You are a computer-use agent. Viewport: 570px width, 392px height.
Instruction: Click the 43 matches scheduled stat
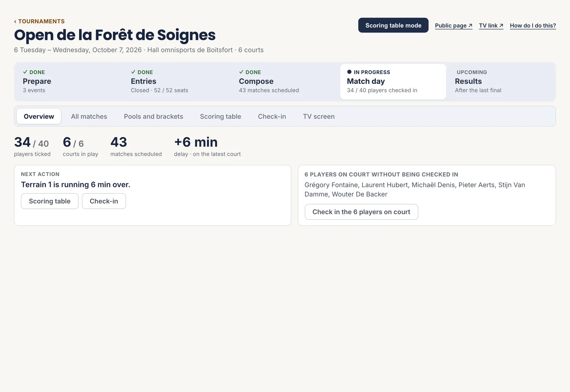click(136, 146)
